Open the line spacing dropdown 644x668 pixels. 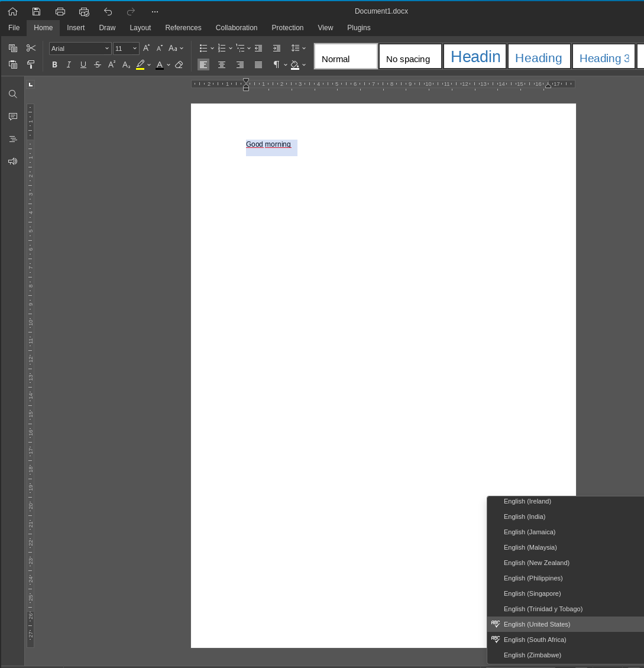pos(298,48)
